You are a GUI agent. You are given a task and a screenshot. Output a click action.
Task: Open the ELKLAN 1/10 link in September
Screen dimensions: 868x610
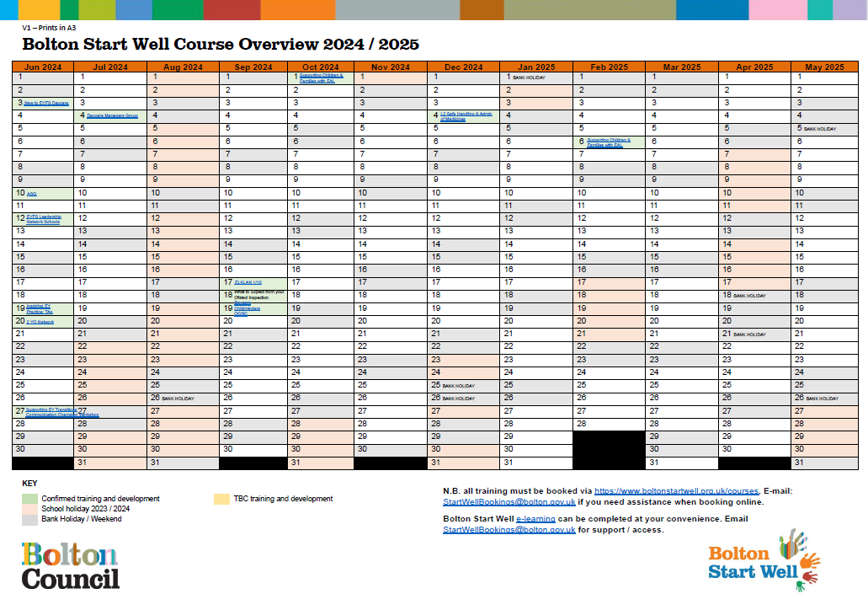pyautogui.click(x=248, y=282)
